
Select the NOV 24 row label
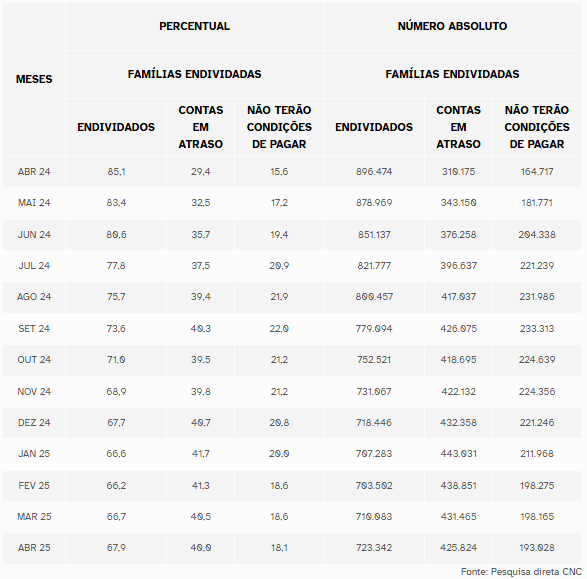point(34,391)
